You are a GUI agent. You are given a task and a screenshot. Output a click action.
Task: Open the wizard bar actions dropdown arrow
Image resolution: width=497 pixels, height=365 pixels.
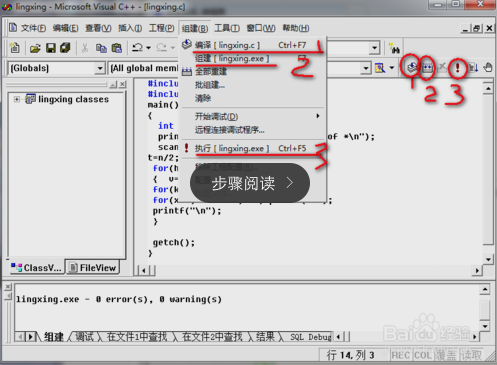coord(392,68)
